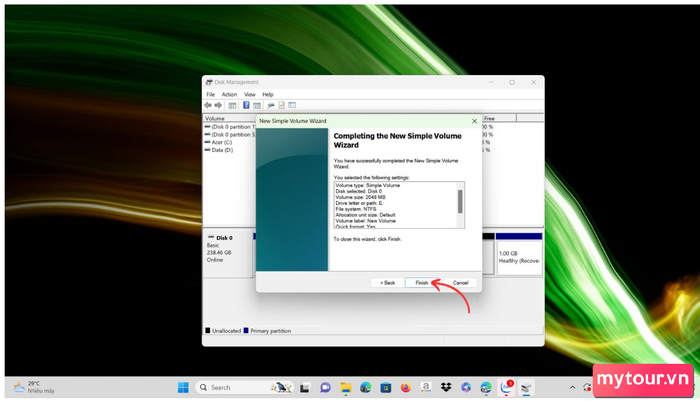This screenshot has height=405, width=700.
Task: Click the blue Help toolbar icon
Action: click(x=246, y=105)
